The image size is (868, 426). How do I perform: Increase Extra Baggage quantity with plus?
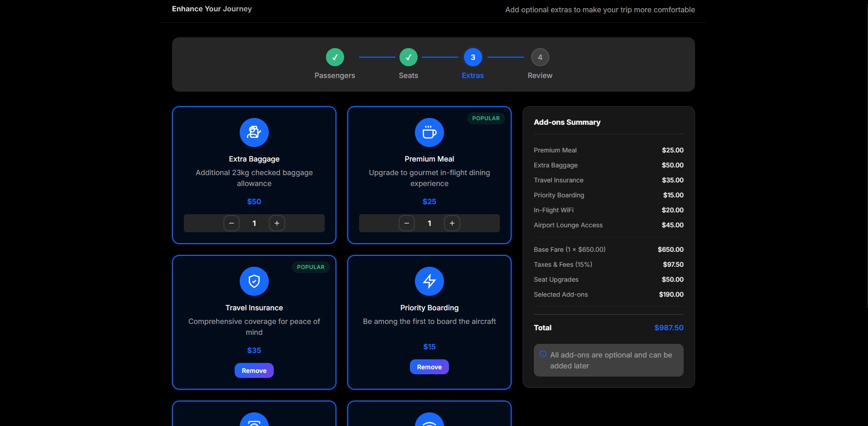(x=277, y=223)
